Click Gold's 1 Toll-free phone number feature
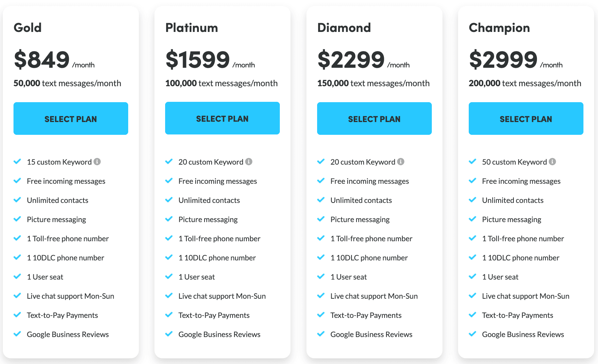Image resolution: width=598 pixels, height=364 pixels. pyautogui.click(x=68, y=239)
